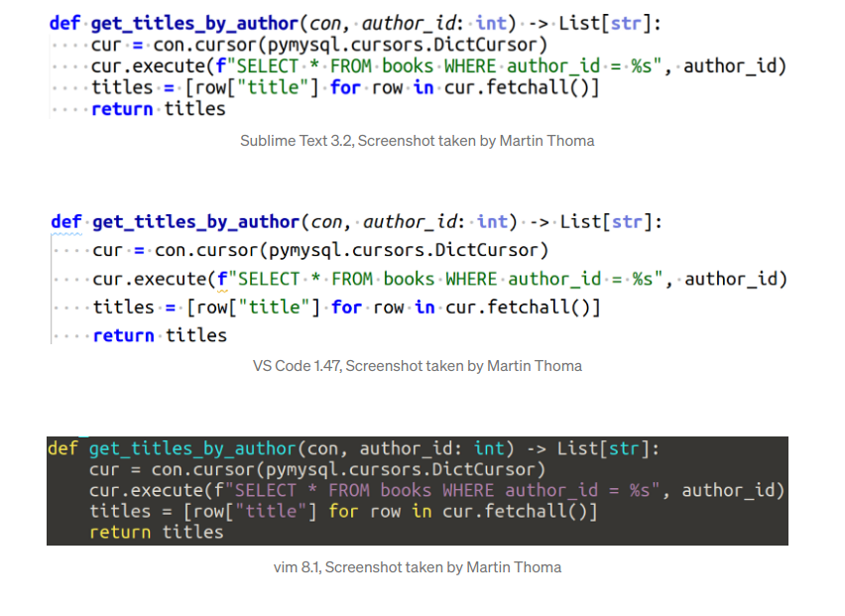
Task: Click the 'def get_titles_by_author' line in the VS Code screenshot
Action: point(356,222)
